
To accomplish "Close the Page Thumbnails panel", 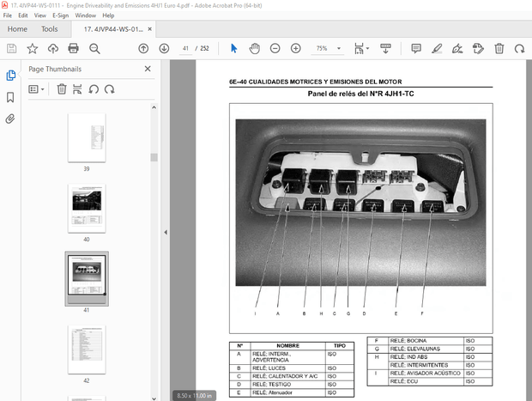I will [148, 69].
